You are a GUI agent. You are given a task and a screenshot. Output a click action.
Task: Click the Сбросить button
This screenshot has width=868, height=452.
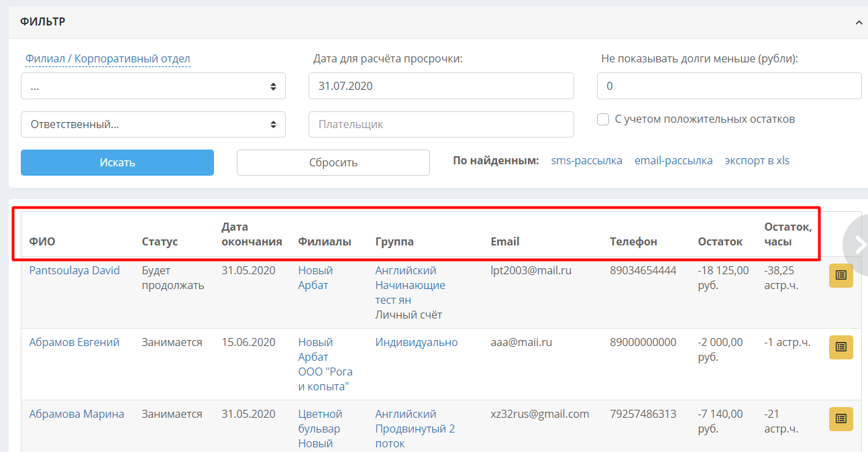pyautogui.click(x=333, y=162)
